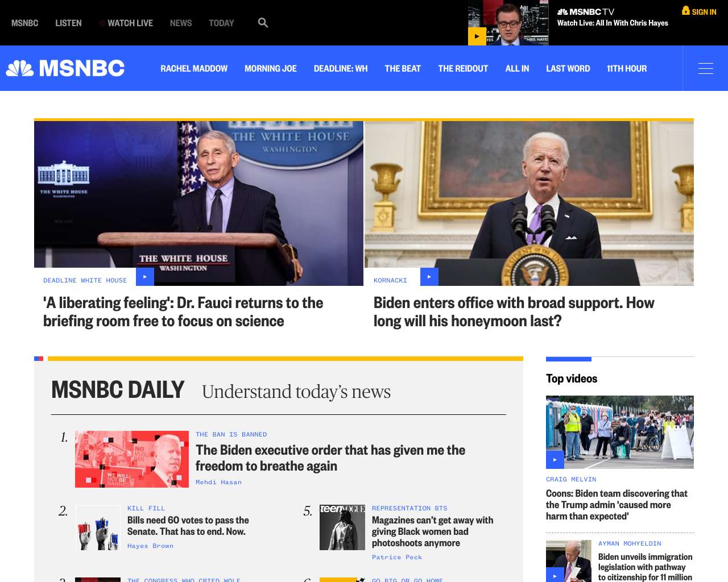Open author Mehdi Hasan's page
This screenshot has height=582, width=728.
pos(219,482)
